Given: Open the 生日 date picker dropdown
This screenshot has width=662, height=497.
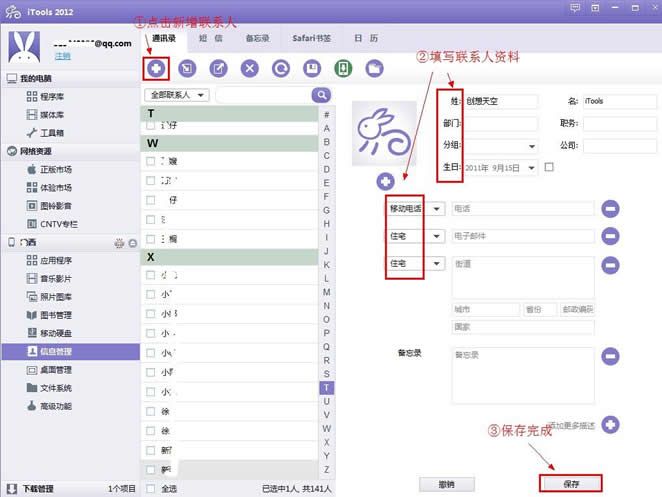Looking at the screenshot, I should 532,168.
